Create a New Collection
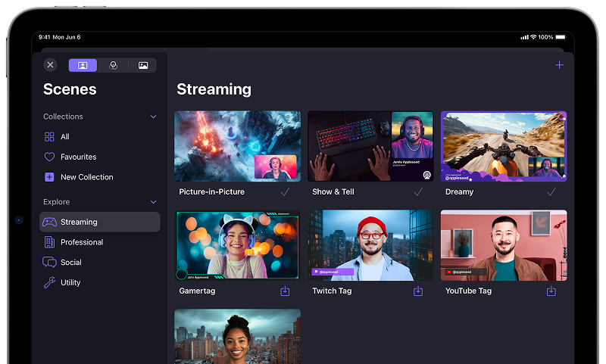The height and width of the screenshot is (364, 606). [86, 177]
